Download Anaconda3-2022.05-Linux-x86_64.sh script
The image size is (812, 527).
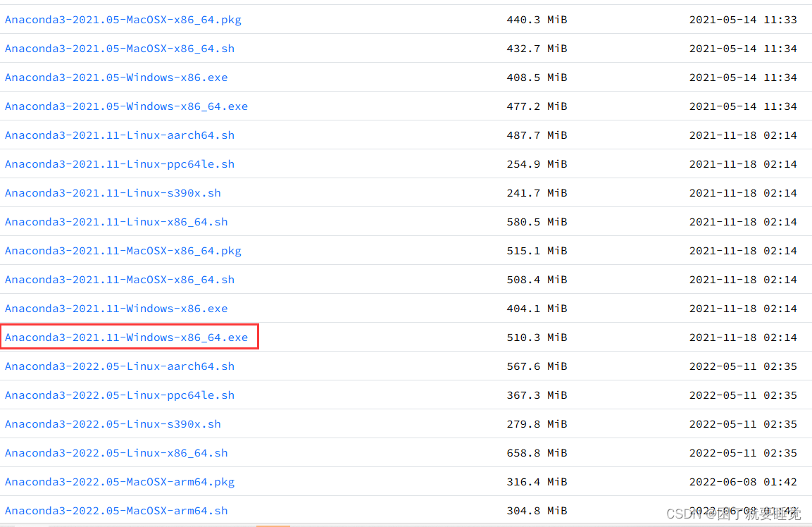pyautogui.click(x=116, y=453)
